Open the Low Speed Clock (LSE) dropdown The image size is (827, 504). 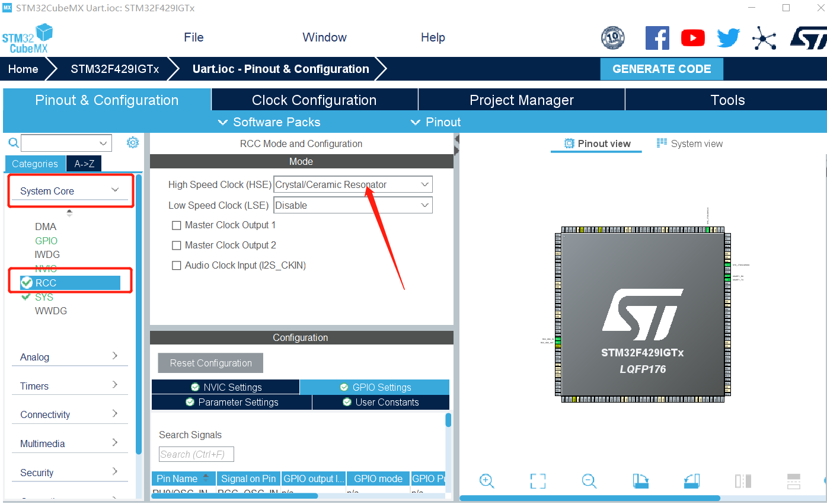tap(353, 205)
